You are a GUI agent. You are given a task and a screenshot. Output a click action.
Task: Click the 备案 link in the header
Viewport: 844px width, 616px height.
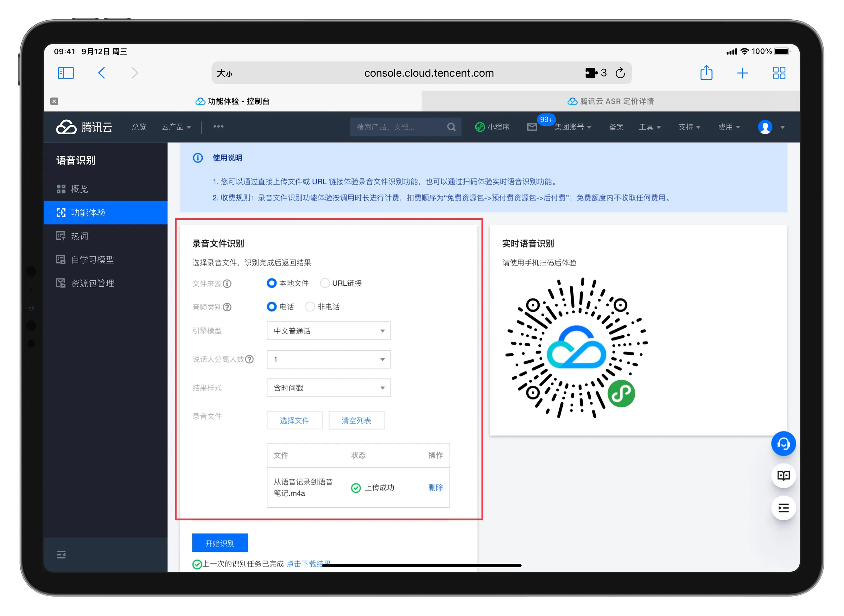pos(616,127)
